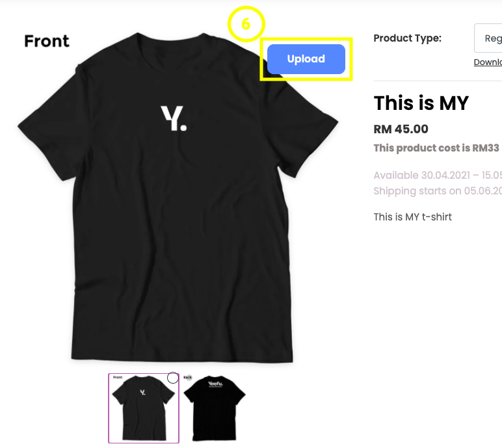This screenshot has height=448, width=502.
Task: Click the product cost RM33 note
Action: click(x=438, y=148)
